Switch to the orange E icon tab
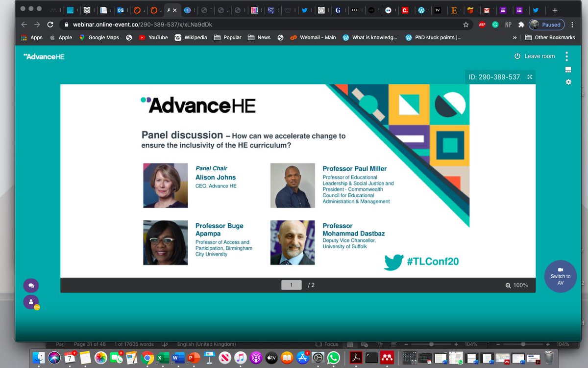This screenshot has height=368, width=588. pyautogui.click(x=454, y=10)
